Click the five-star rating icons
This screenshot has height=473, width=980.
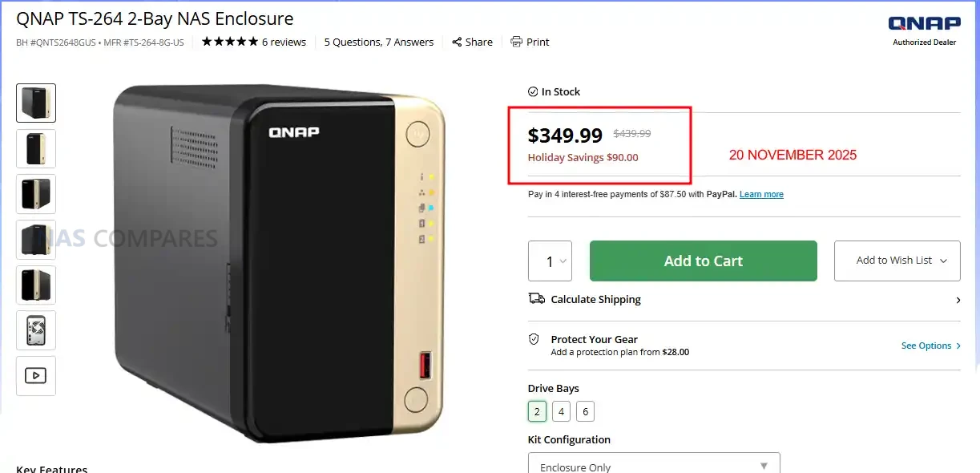pyautogui.click(x=229, y=42)
